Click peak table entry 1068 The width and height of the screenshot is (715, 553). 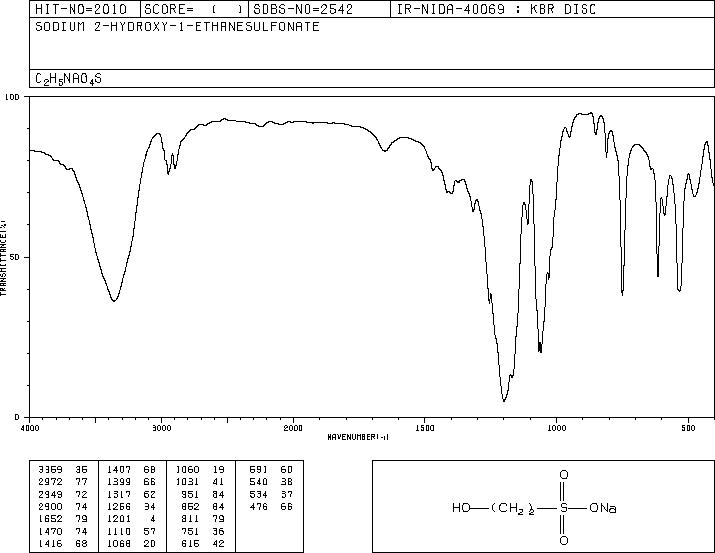coord(119,544)
